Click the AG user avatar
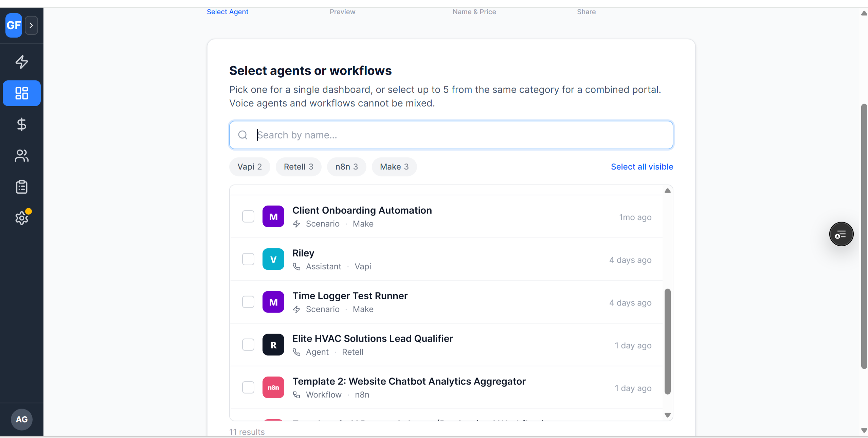This screenshot has height=438, width=868. click(22, 419)
